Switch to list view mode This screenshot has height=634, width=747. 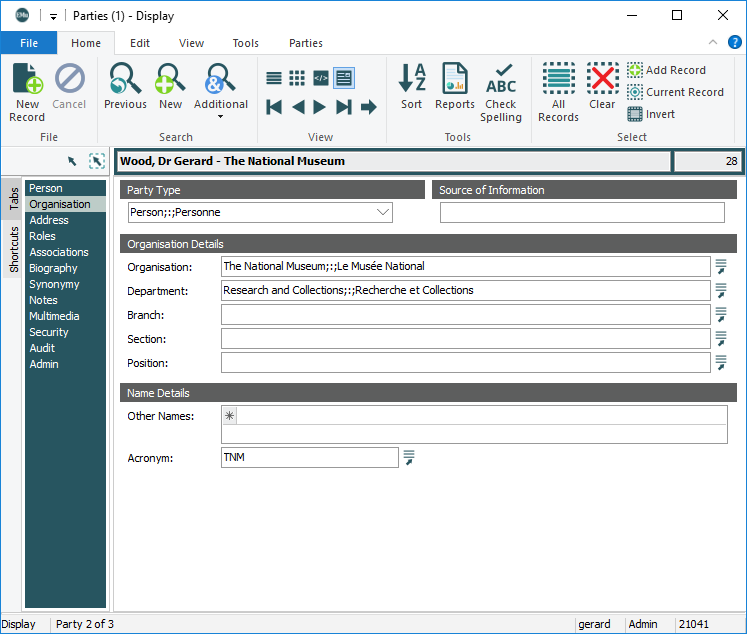click(274, 78)
